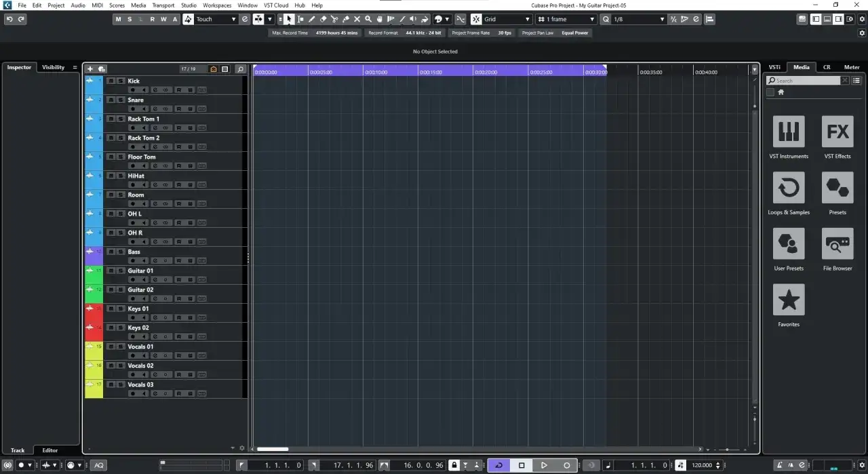Select the Range Selection tool

tap(301, 19)
